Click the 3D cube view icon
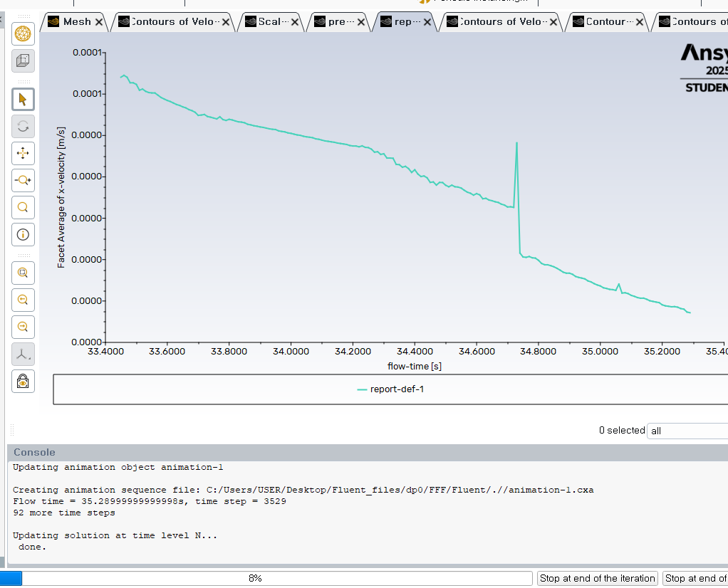Screen dimensions: 728x588 coord(23,61)
